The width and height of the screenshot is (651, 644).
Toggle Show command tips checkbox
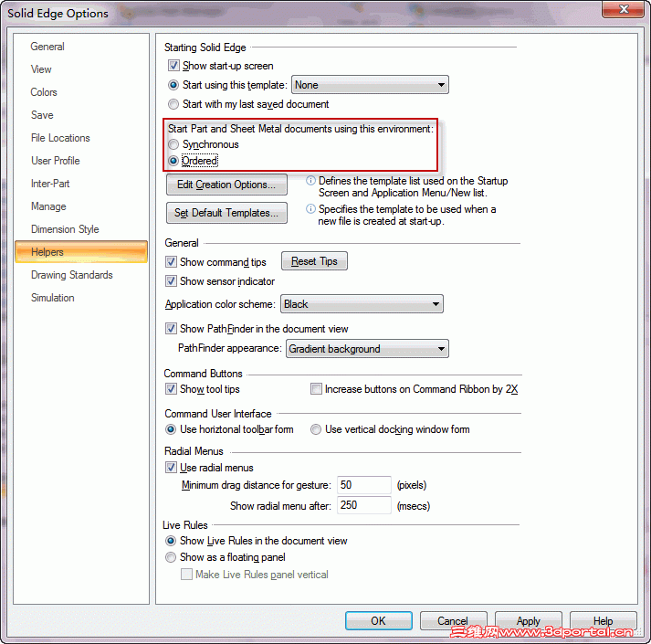[171, 262]
